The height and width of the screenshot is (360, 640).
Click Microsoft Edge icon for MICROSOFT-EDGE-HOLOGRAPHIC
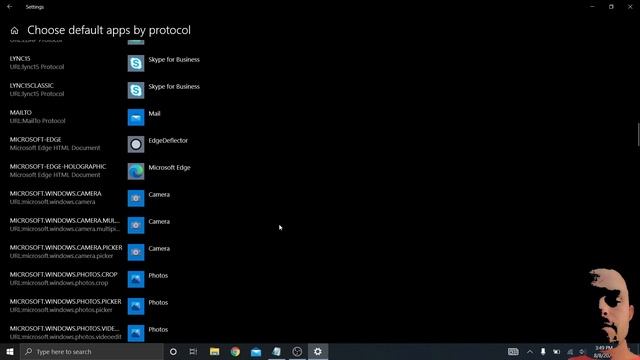(x=136, y=171)
